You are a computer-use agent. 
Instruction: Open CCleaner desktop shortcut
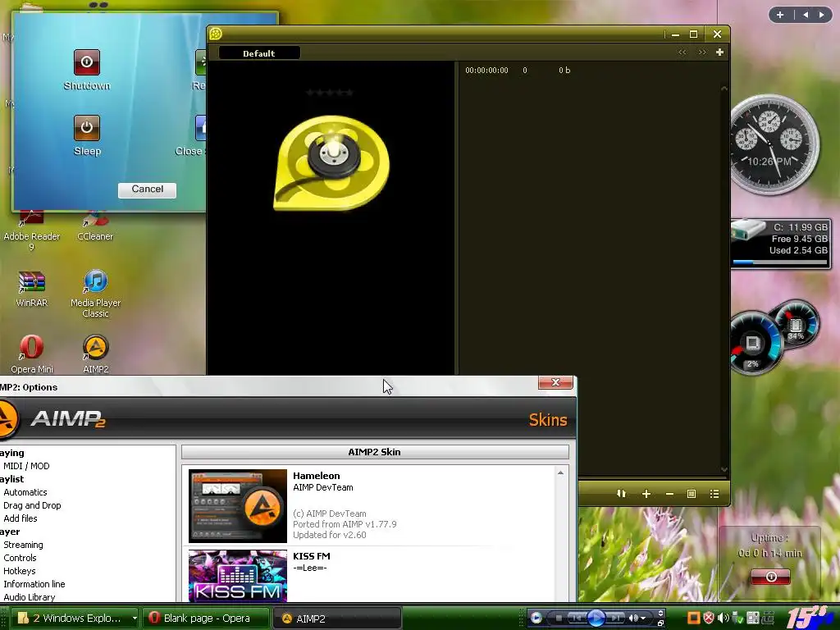click(95, 227)
